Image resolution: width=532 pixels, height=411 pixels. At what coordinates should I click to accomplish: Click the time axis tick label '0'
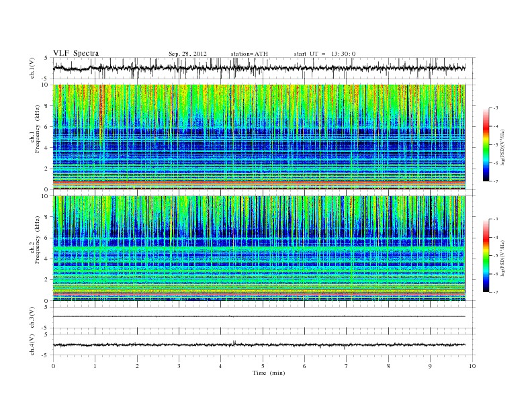tap(53, 366)
